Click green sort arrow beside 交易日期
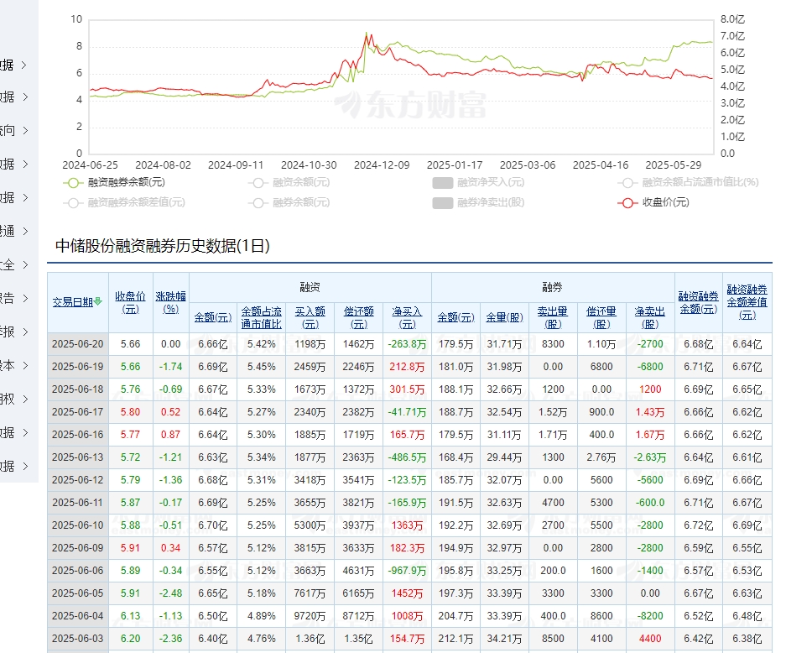 click(x=98, y=301)
